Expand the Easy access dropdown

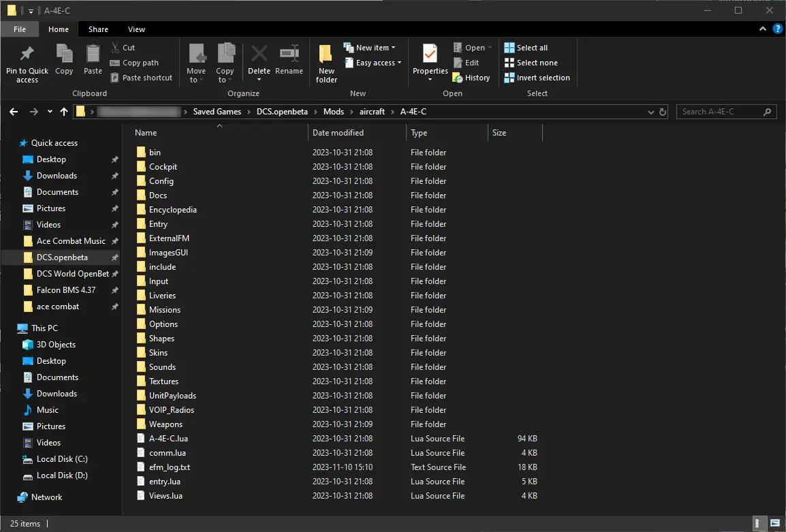tap(400, 63)
